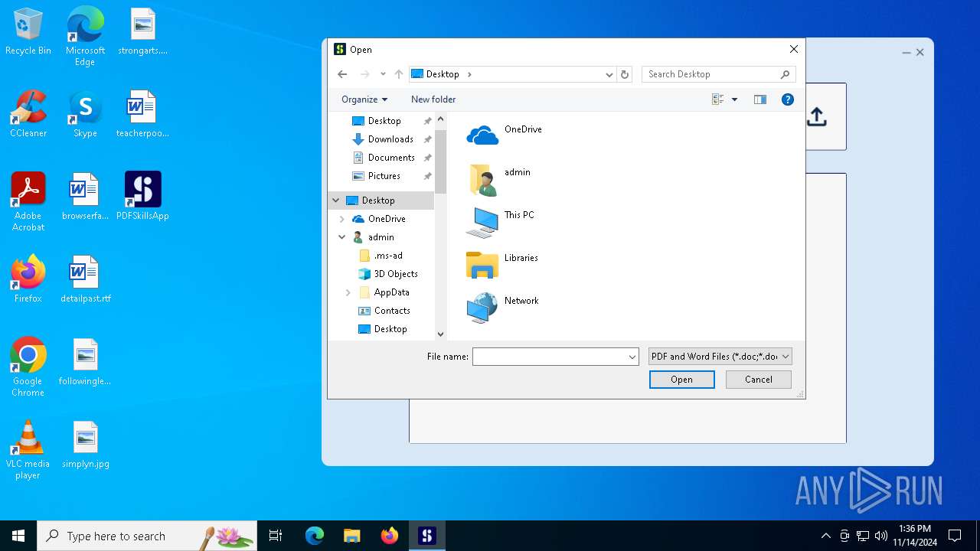980x551 pixels.
Task: Click the change view icon
Action: tap(718, 99)
